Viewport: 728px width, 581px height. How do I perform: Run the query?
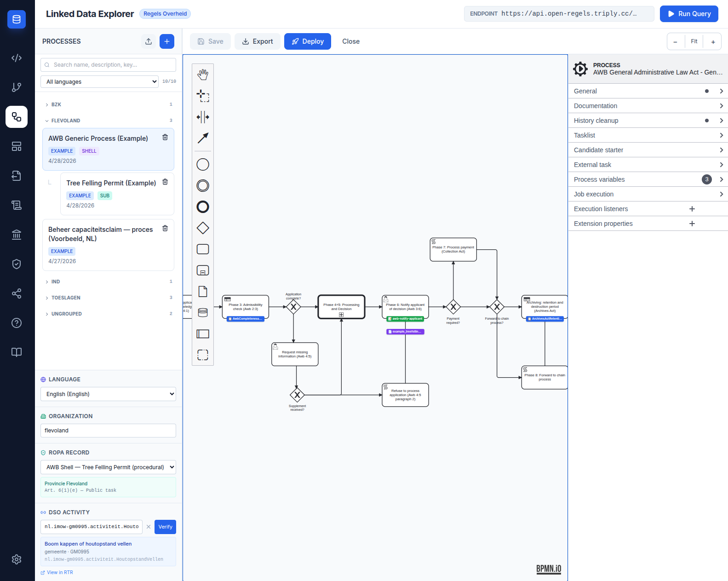689,14
